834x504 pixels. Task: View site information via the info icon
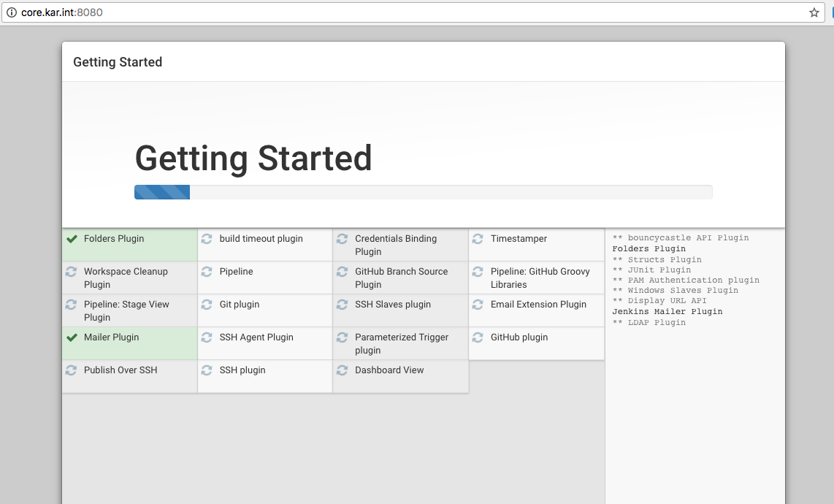tap(11, 12)
